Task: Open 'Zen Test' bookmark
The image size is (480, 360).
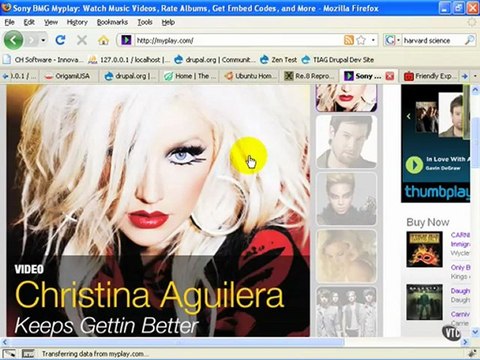Action: click(279, 60)
